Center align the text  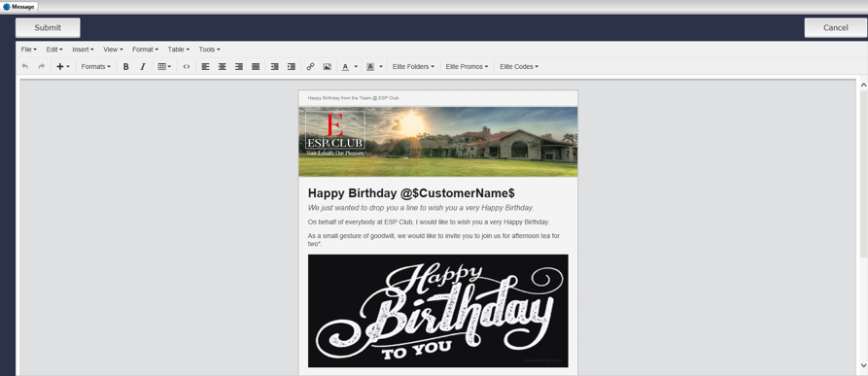point(222,66)
